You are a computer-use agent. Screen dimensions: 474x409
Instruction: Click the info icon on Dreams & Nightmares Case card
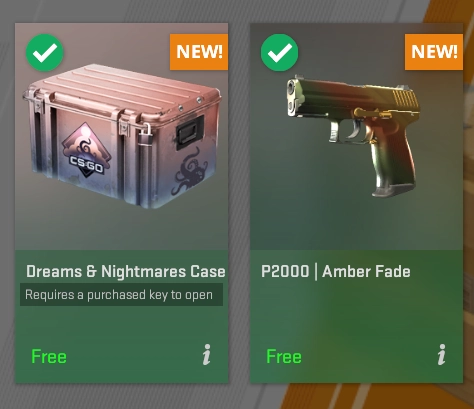[207, 355]
